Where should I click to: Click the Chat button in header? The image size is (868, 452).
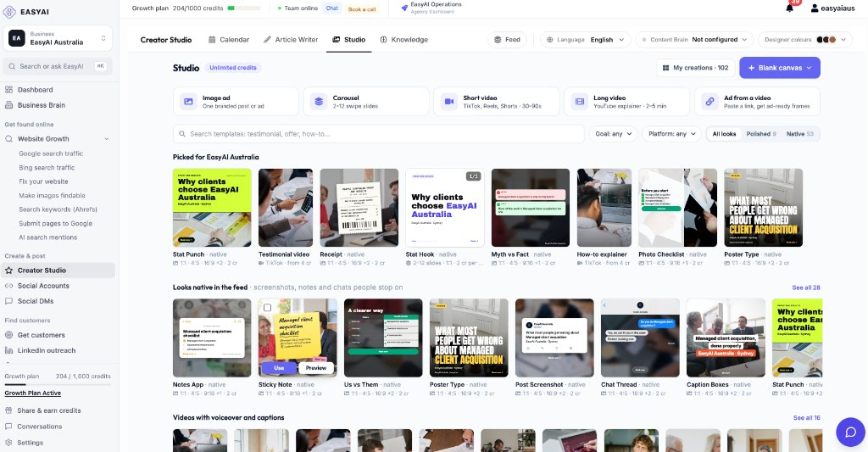click(331, 8)
